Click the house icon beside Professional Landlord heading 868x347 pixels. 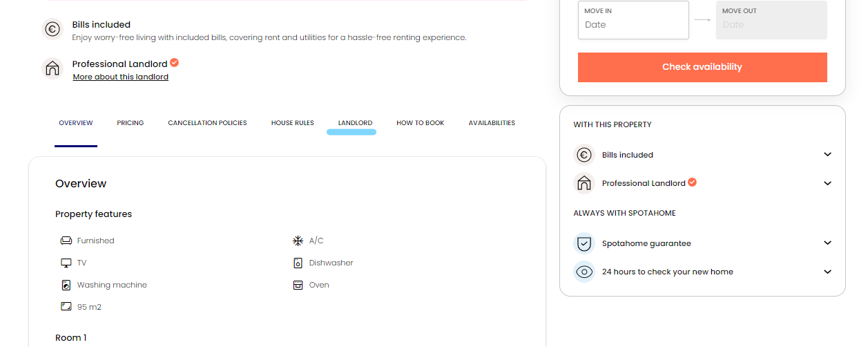coord(52,68)
